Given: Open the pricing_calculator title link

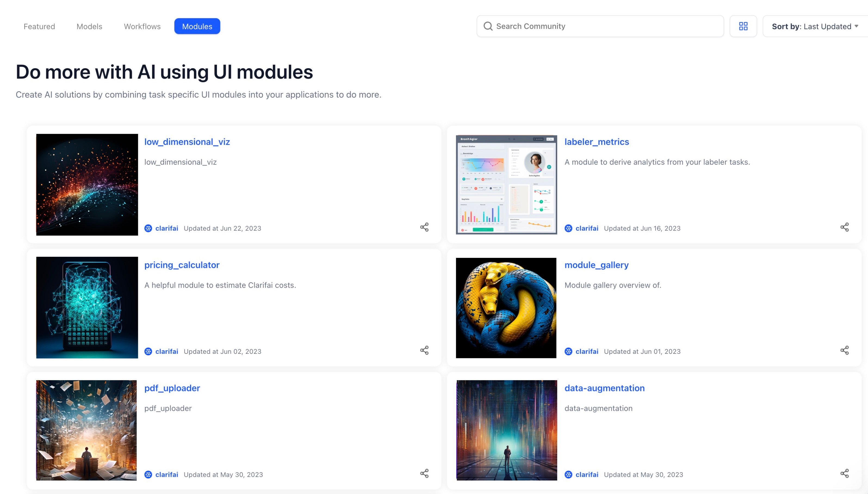Looking at the screenshot, I should coord(182,265).
